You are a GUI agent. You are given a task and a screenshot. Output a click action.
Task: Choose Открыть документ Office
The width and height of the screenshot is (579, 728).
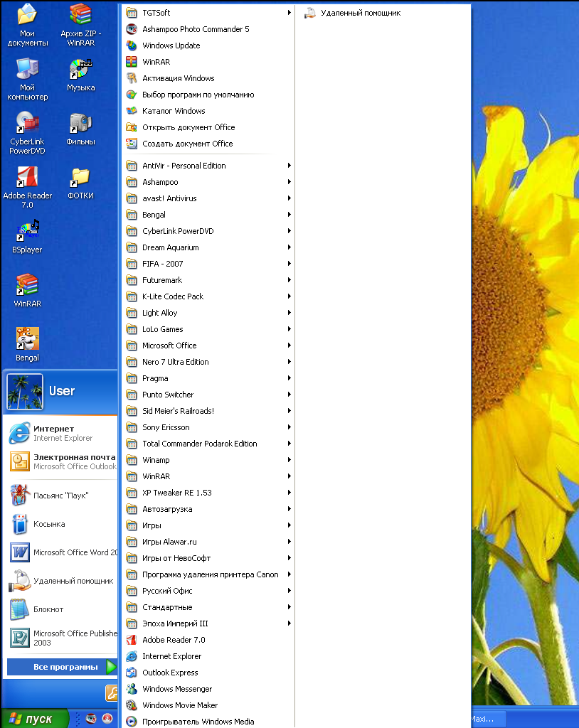208,127
